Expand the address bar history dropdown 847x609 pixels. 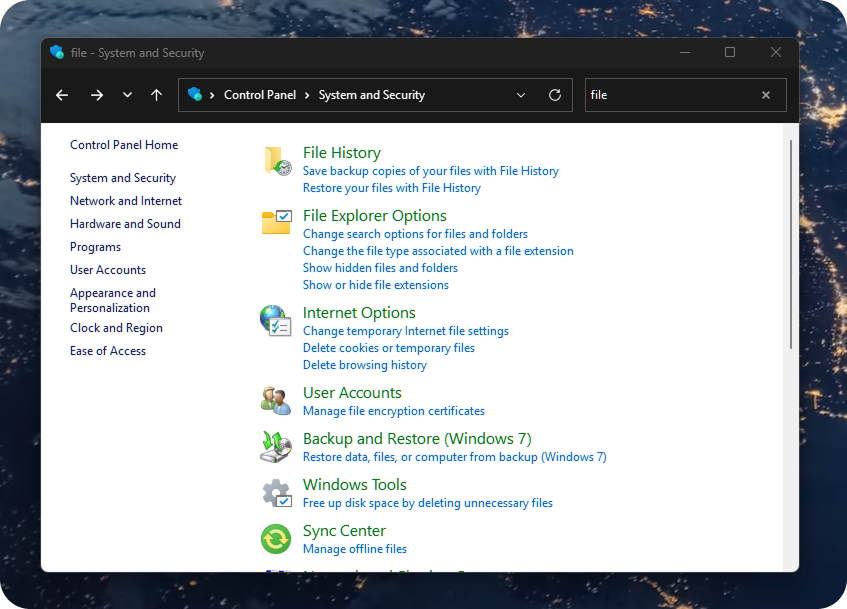point(521,95)
